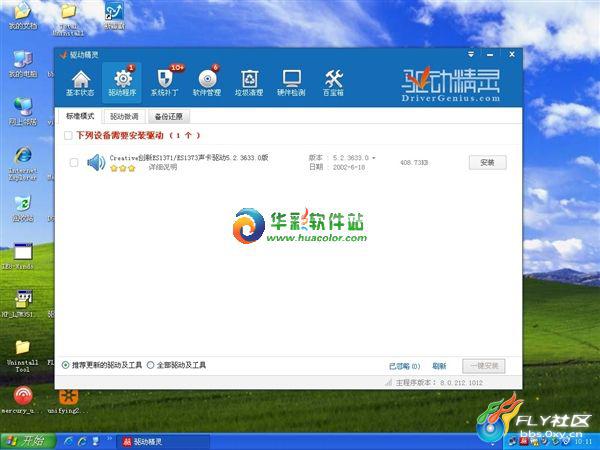Open the 已忽略 (0) link

(x=404, y=366)
